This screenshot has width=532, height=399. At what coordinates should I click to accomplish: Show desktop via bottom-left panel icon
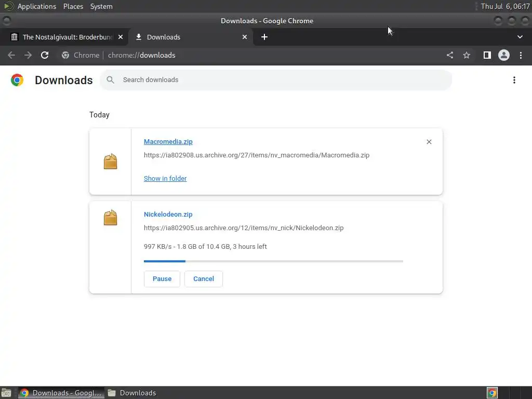point(6,393)
